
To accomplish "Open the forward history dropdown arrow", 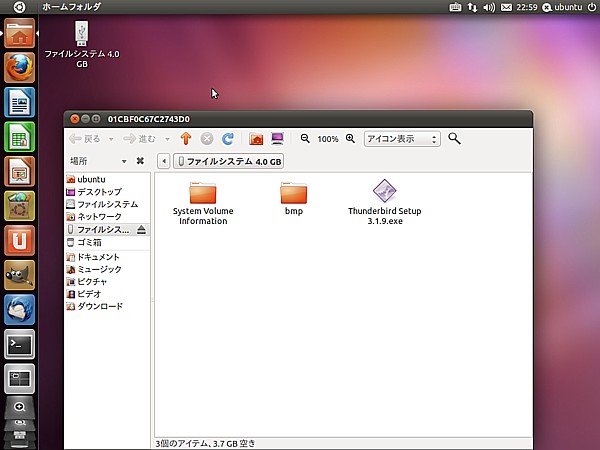I will [167, 139].
